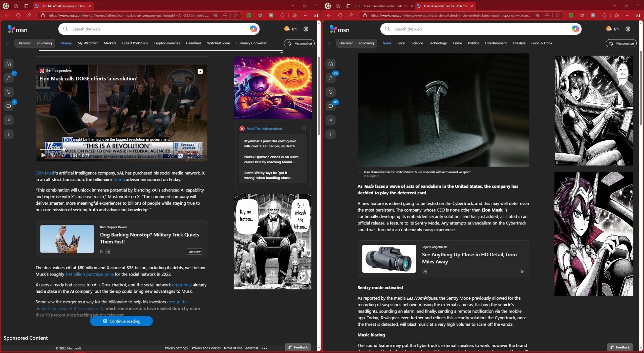Seek along the video progress bar
The height and width of the screenshot is (353, 644).
pos(121,149)
